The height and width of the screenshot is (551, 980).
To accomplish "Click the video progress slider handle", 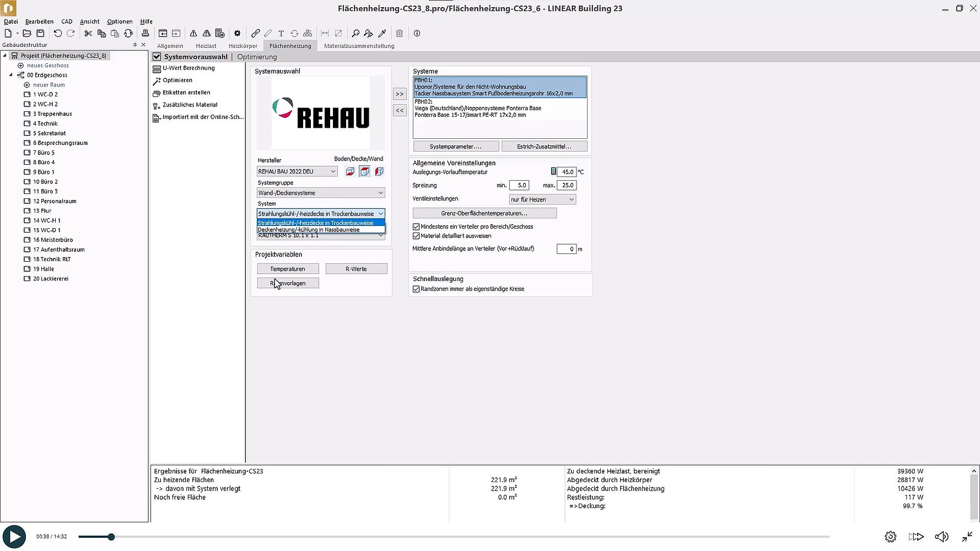I will coord(111,537).
